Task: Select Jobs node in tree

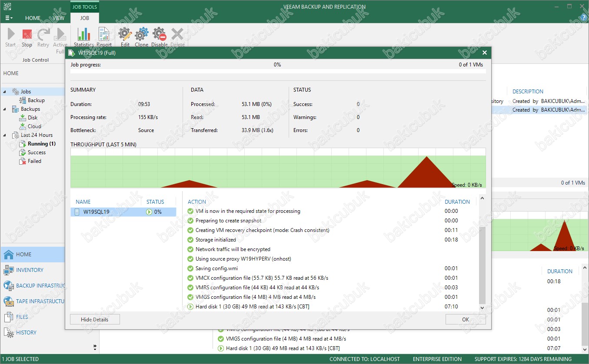Action: 26,92
